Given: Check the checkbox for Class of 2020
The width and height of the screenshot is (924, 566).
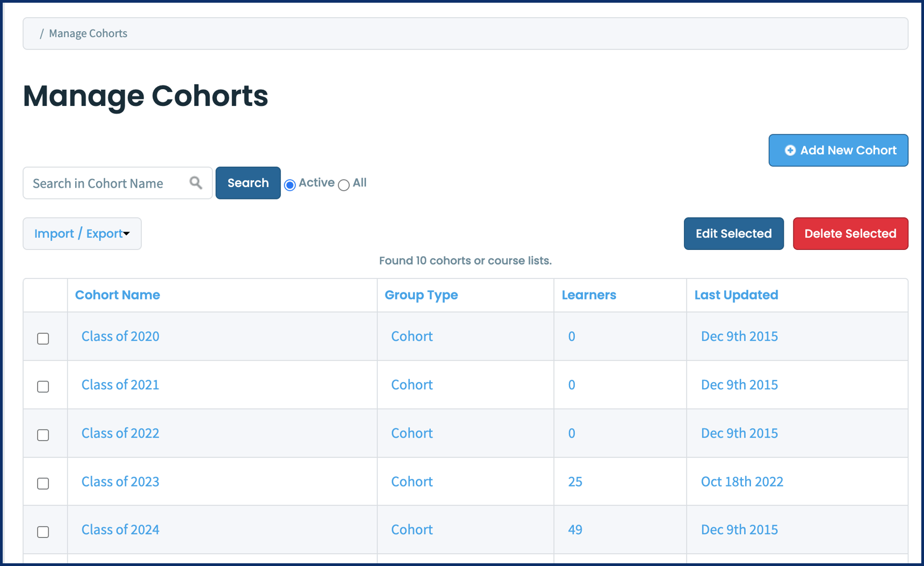Looking at the screenshot, I should 43,338.
